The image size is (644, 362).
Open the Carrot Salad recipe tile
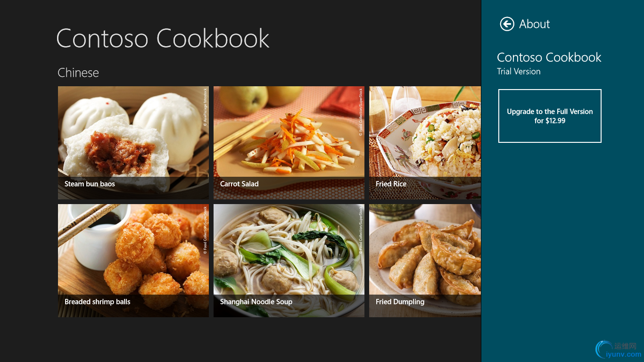coord(289,143)
